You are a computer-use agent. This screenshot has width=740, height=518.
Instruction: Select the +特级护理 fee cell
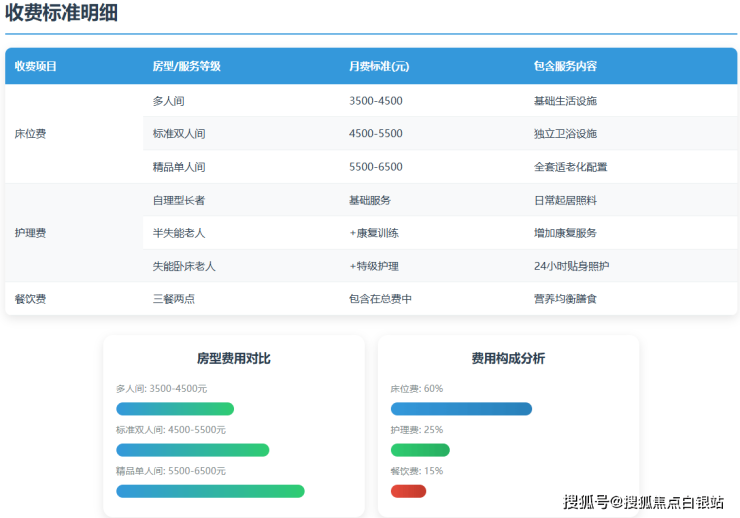pyautogui.click(x=374, y=266)
